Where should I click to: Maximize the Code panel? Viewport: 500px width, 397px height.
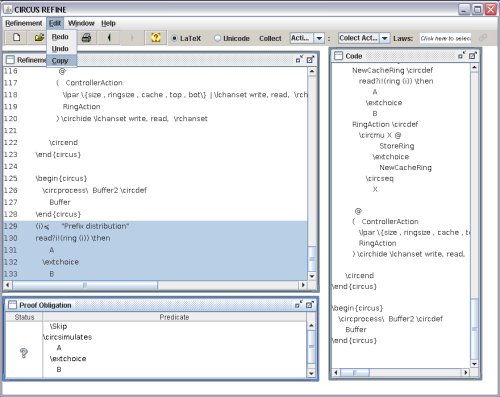(x=472, y=56)
